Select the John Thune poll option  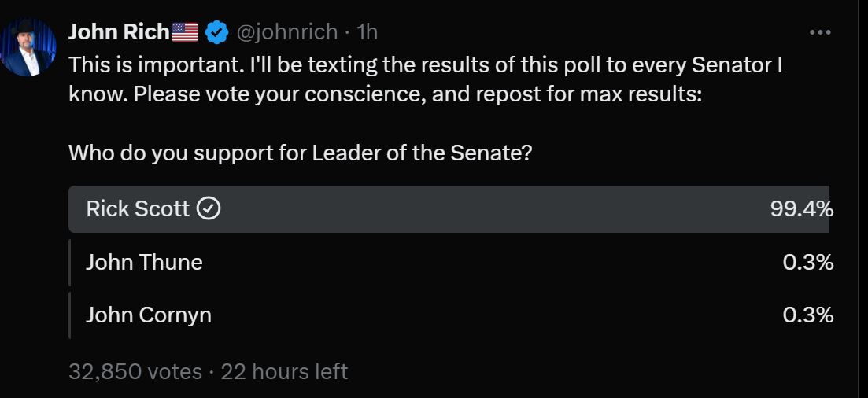click(x=144, y=262)
